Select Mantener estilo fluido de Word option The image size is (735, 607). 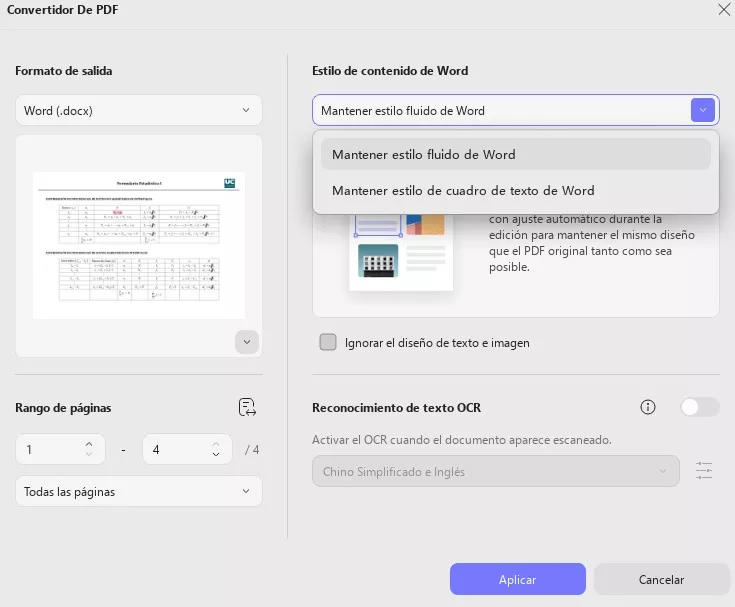click(516, 154)
